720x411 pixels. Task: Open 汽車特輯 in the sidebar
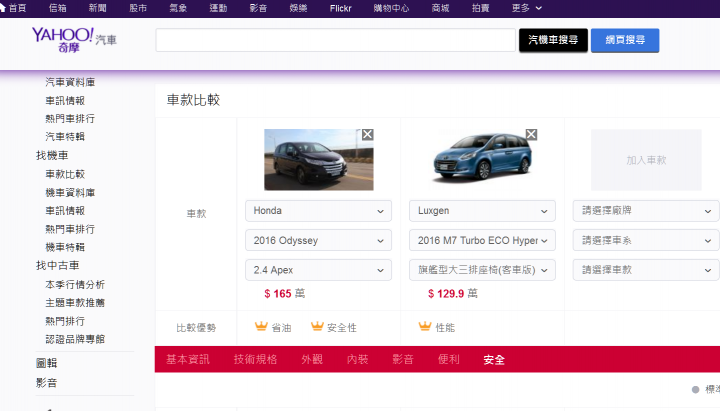pyautogui.click(x=65, y=136)
